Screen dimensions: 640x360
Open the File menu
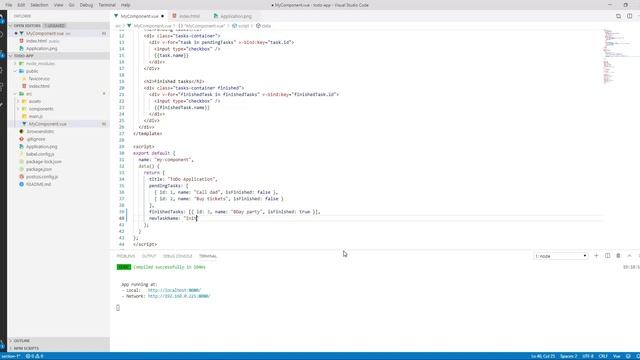[9, 5]
